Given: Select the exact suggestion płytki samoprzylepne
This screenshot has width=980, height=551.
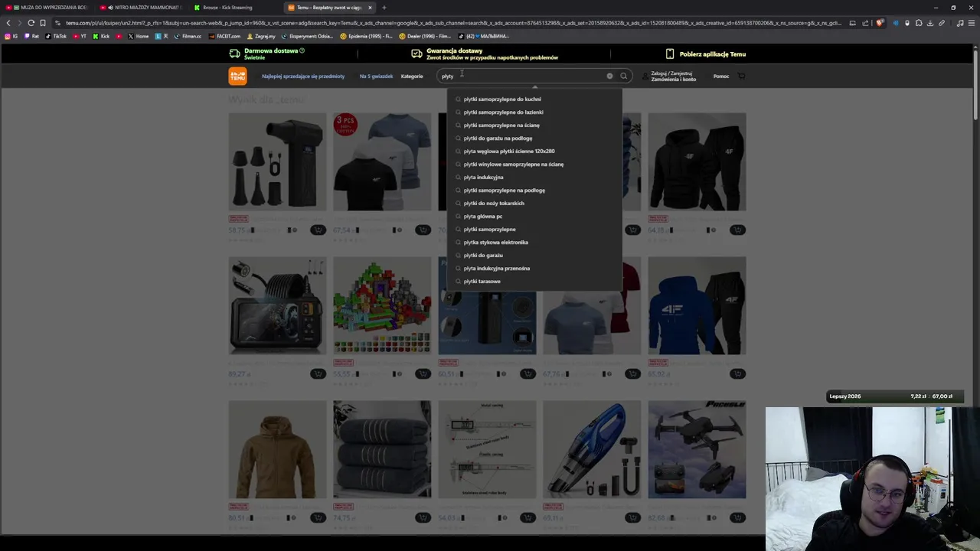Looking at the screenshot, I should tap(534, 229).
